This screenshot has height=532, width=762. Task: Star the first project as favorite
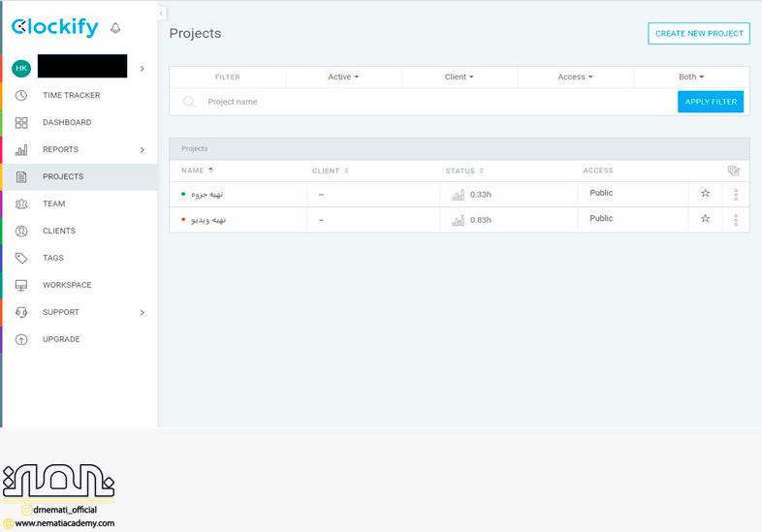(705, 194)
